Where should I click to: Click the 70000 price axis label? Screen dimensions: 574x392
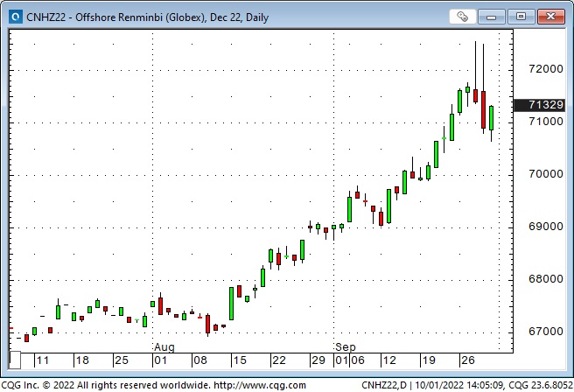[x=546, y=174]
